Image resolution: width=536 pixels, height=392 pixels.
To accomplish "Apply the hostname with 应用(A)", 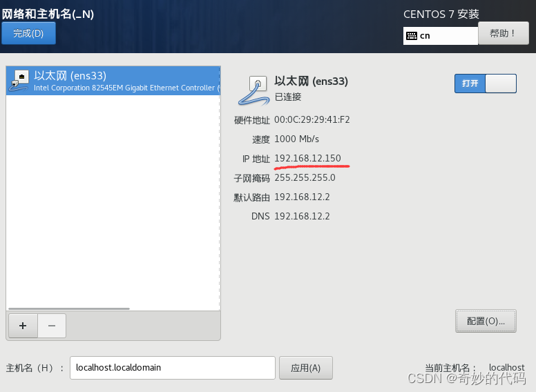I will coord(305,368).
